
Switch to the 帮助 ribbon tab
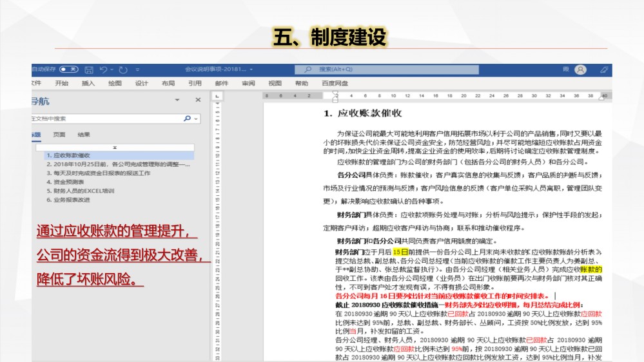pyautogui.click(x=302, y=83)
